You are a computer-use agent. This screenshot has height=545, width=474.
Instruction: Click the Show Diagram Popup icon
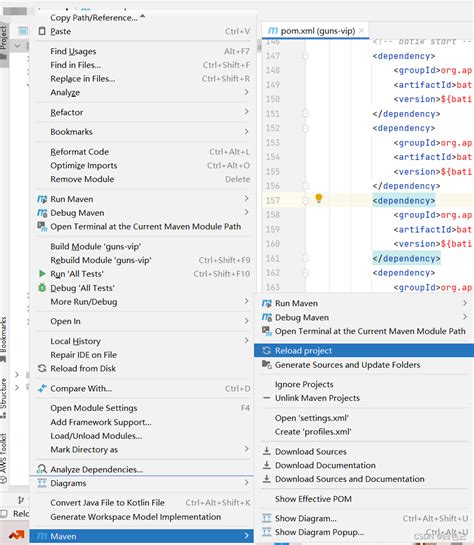click(x=267, y=532)
